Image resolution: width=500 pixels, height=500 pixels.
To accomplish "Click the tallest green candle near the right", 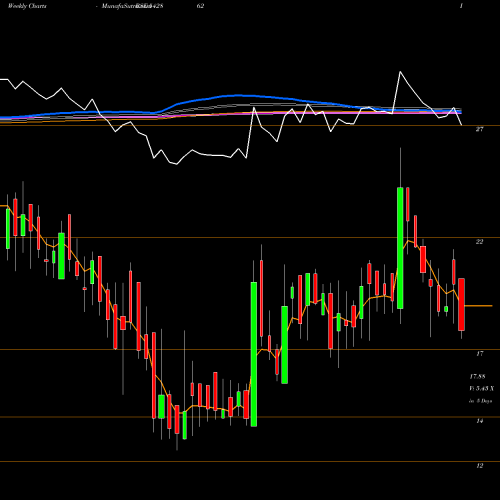I will (400, 248).
